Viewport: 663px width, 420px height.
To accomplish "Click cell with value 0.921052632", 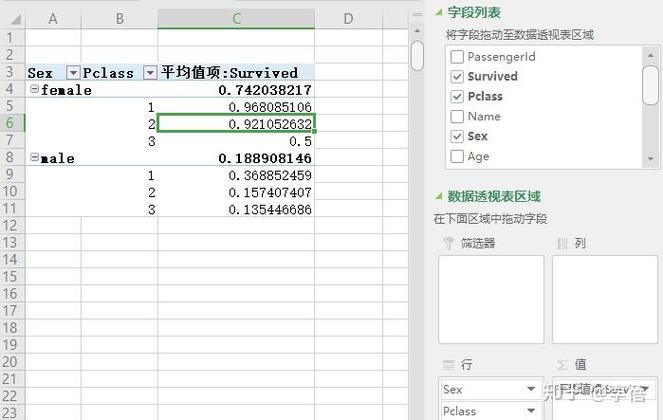I will pos(236,123).
